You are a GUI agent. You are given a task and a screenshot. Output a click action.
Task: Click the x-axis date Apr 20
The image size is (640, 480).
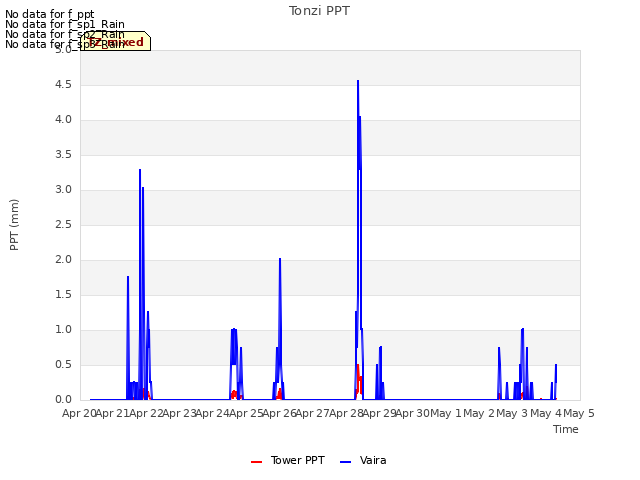79,413
